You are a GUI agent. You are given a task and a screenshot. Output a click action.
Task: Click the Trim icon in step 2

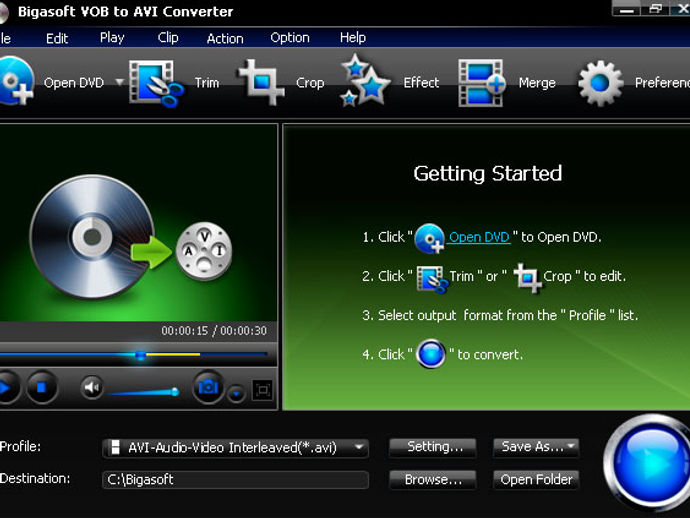point(432,279)
